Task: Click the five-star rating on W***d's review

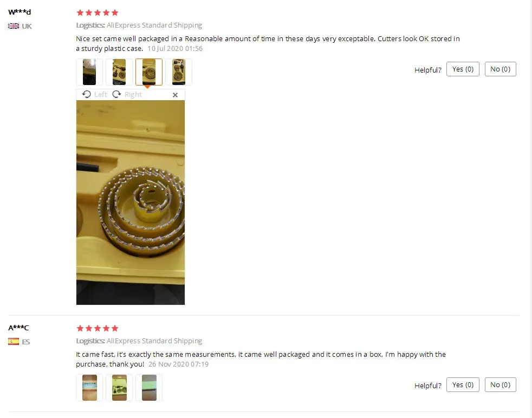Action: pyautogui.click(x=98, y=13)
